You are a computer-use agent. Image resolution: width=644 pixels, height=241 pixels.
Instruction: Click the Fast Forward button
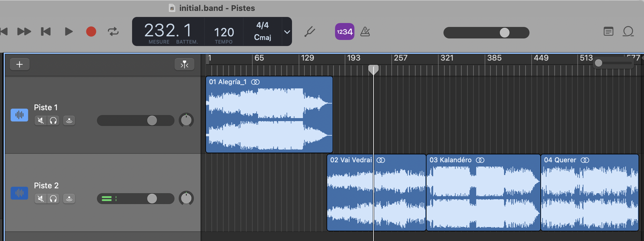(x=24, y=31)
